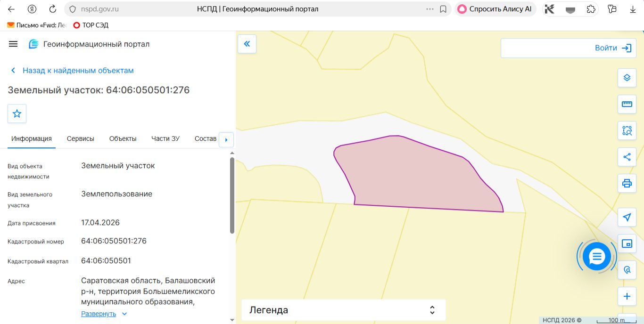Image resolution: width=644 pixels, height=324 pixels.
Task: Share the map via share icon
Action: tap(627, 157)
